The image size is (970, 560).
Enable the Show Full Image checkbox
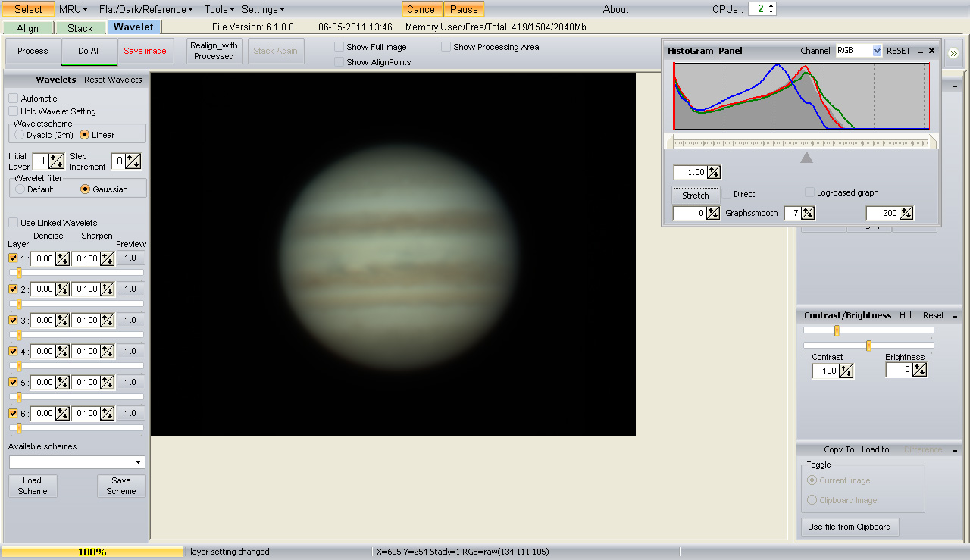(x=339, y=47)
